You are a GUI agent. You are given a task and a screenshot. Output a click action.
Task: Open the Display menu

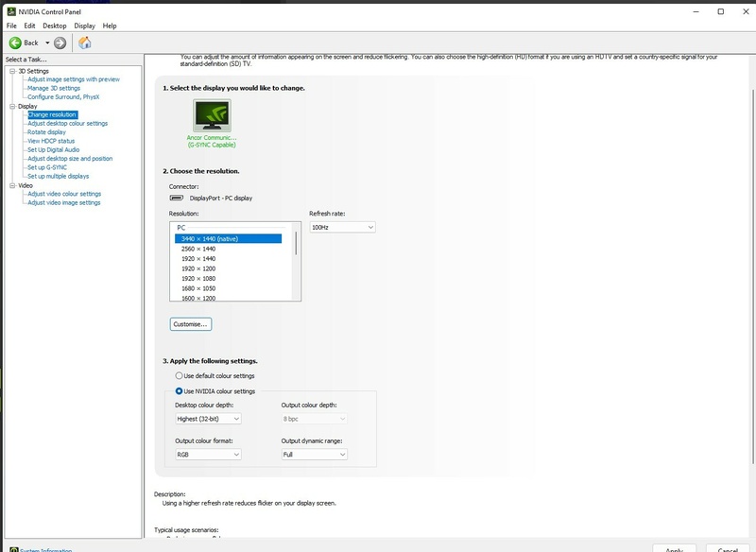pos(84,26)
